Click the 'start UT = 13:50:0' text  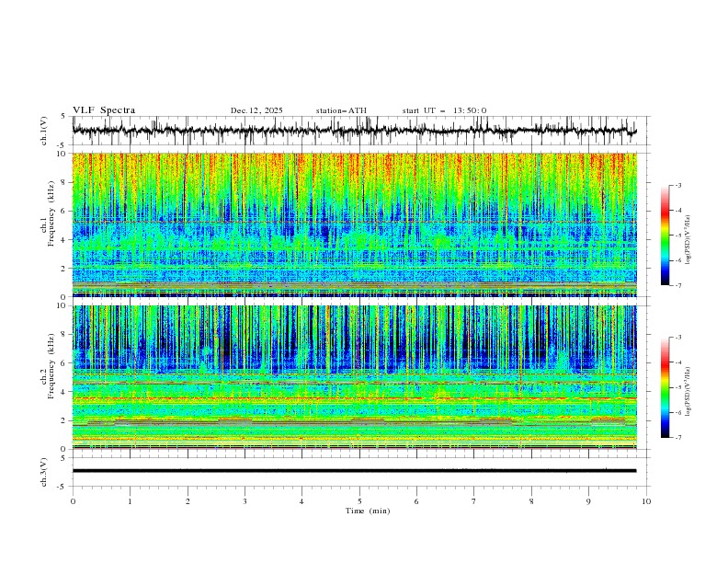click(x=444, y=110)
